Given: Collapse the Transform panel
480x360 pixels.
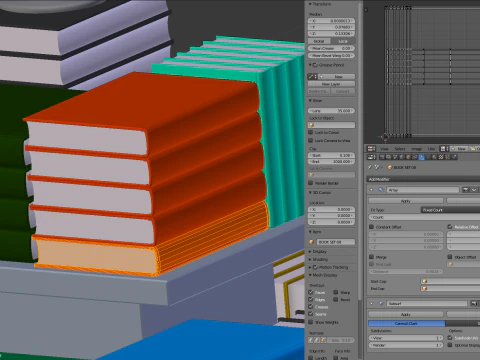Looking at the screenshot, I should [x=310, y=4].
